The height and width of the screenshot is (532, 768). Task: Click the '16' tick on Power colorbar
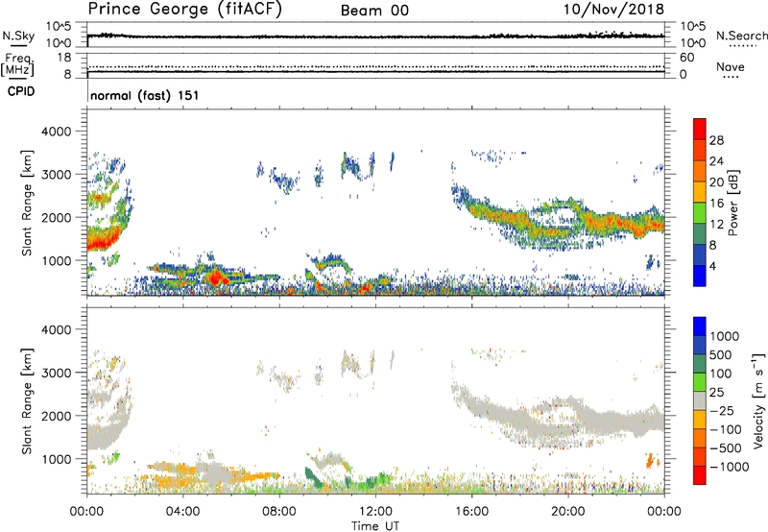click(x=716, y=204)
